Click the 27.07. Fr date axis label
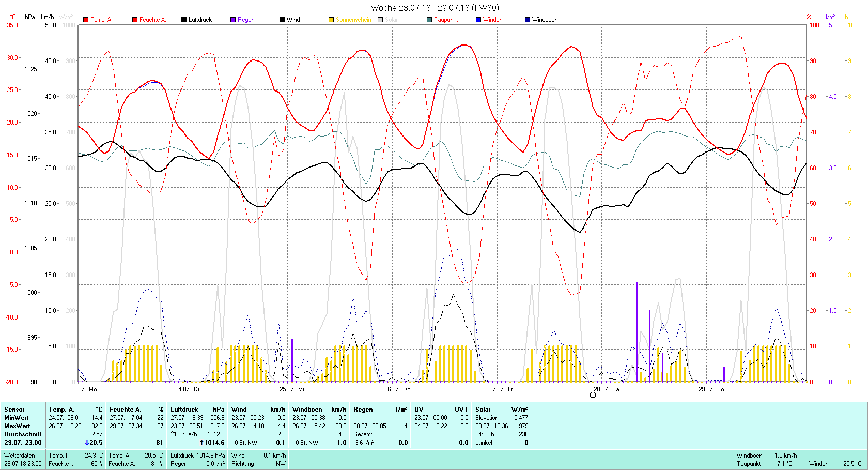 coord(501,389)
